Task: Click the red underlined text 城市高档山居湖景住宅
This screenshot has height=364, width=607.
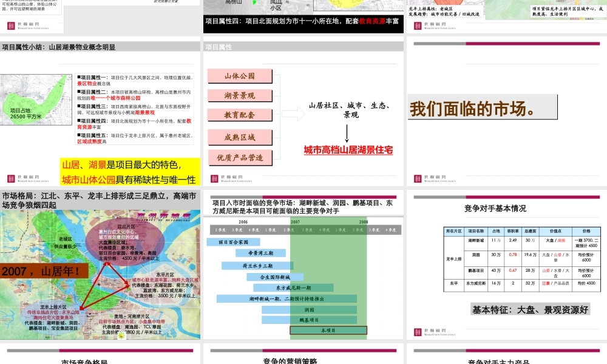Action: [348, 150]
